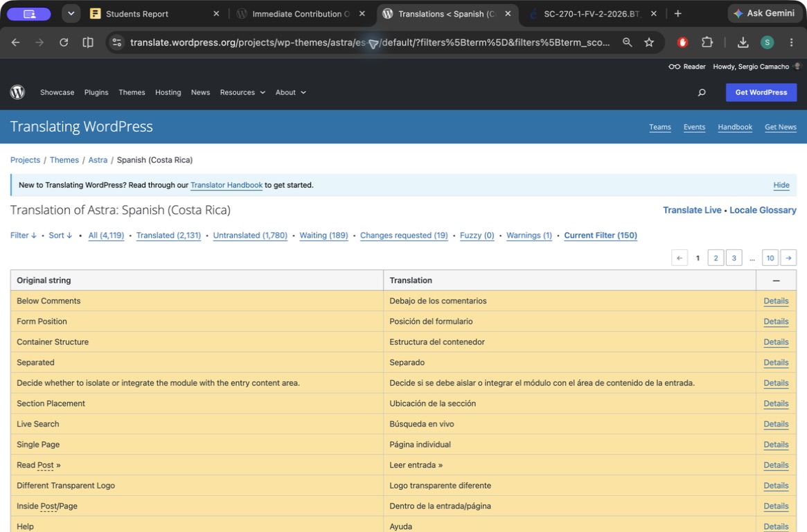Open the WordPress.org search icon

(702, 93)
